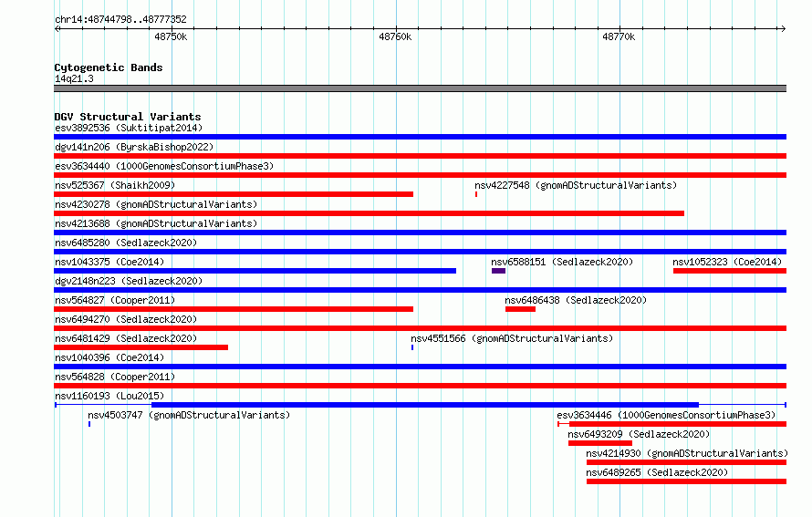Click the nsv1040396 (Coe2014) label
This screenshot has width=812, height=517.
tap(109, 357)
